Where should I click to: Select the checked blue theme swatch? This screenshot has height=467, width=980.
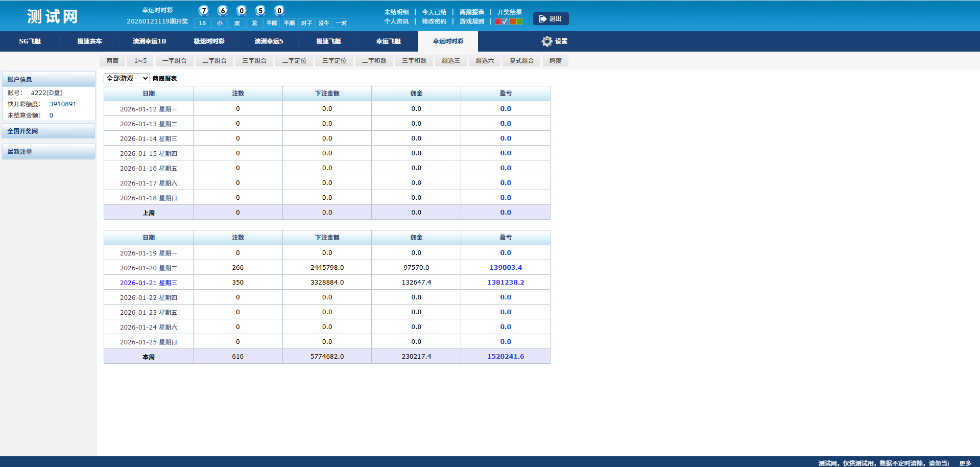pyautogui.click(x=505, y=21)
